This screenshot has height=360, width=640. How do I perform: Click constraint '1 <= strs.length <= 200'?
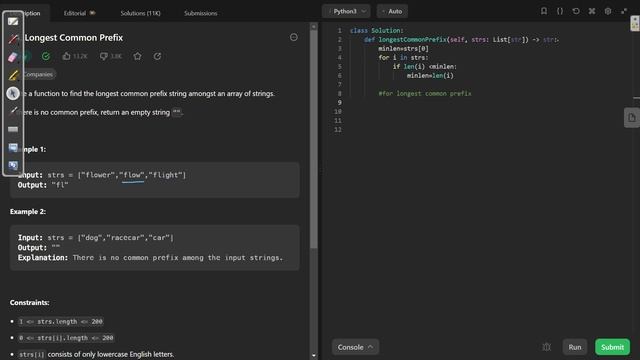61,322
